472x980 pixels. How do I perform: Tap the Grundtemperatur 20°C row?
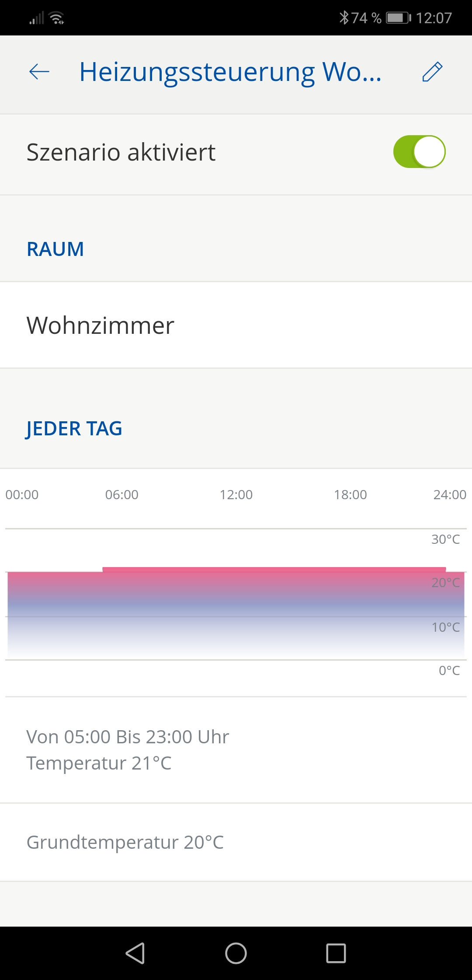(125, 842)
